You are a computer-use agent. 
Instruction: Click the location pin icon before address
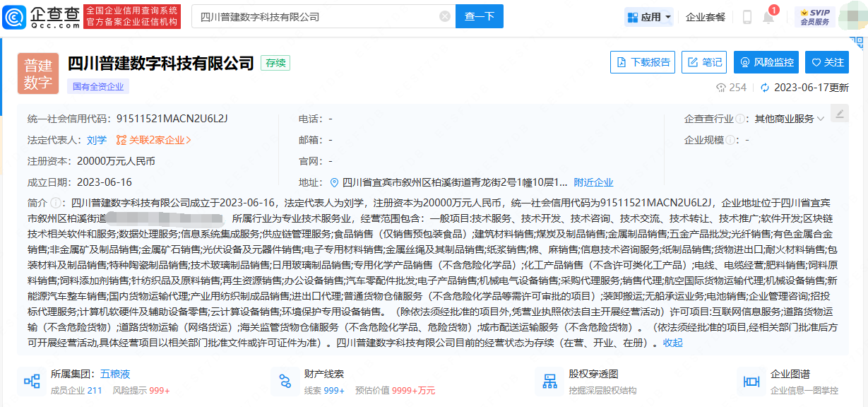(334, 182)
